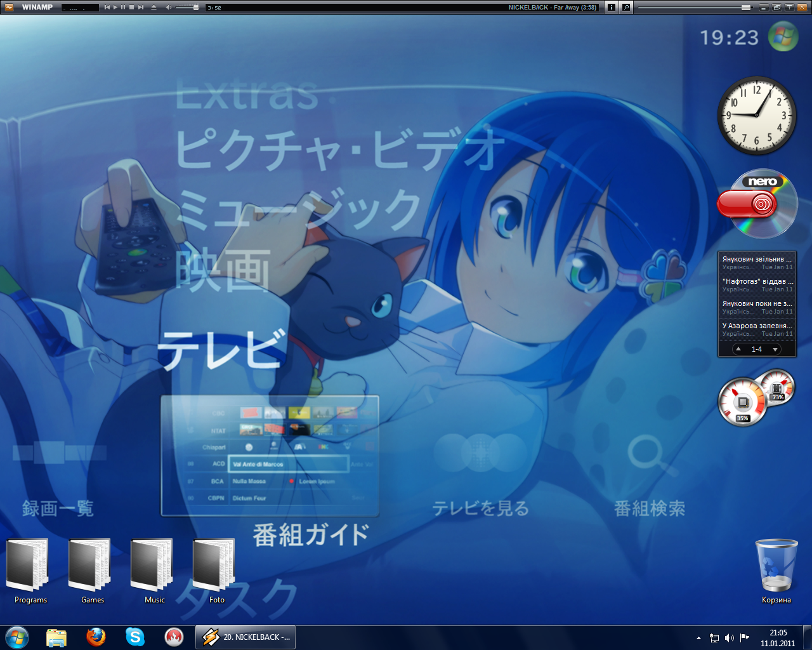Viewport: 812px width, 650px height.
Task: Click the RAM meter gauge showing 73%
Action: point(777,387)
